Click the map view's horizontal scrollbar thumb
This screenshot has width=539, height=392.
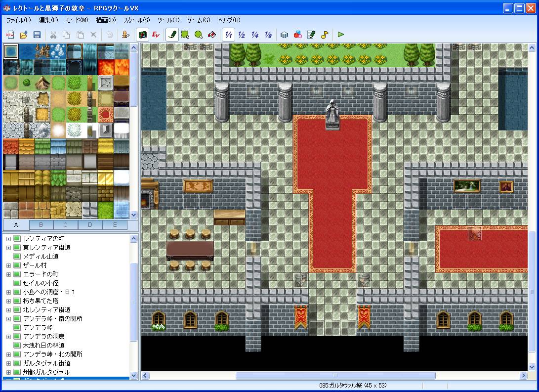point(335,376)
